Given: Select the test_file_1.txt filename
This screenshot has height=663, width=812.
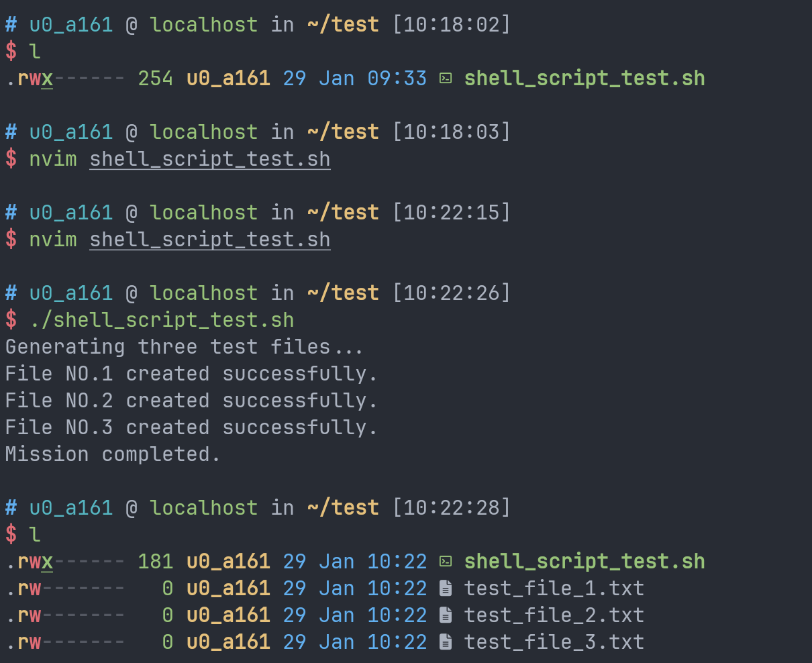Looking at the screenshot, I should pyautogui.click(x=554, y=589).
